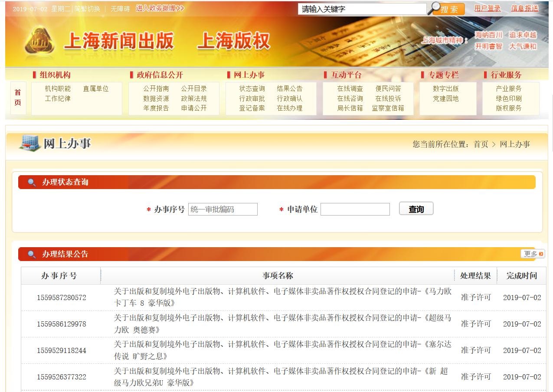Click the 用户登录 link
The width and height of the screenshot is (553, 392).
(x=487, y=8)
